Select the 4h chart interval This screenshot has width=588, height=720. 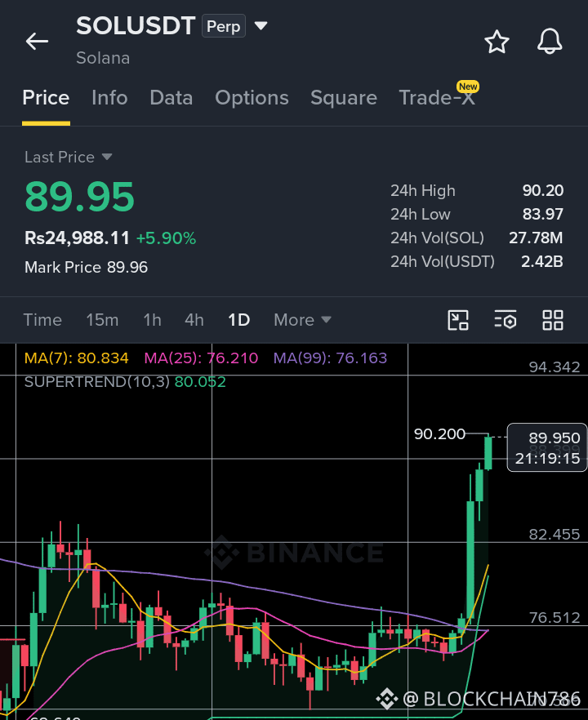[194, 320]
